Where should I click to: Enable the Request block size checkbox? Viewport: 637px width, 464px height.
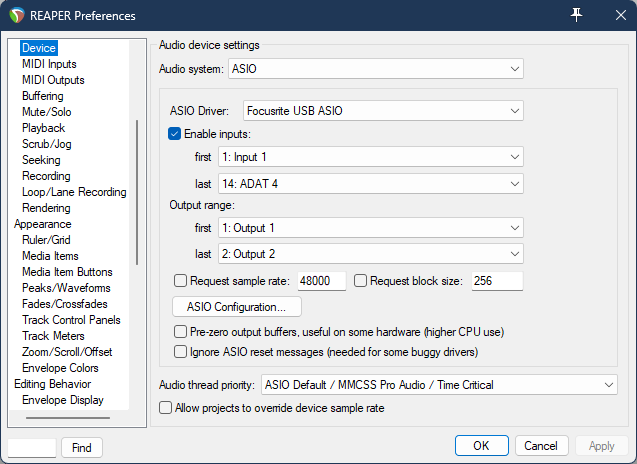coord(361,281)
